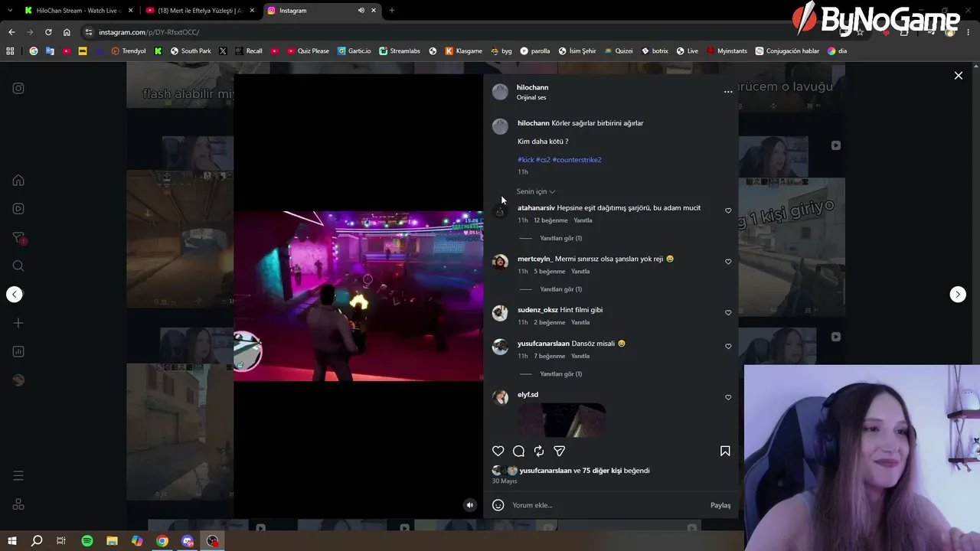Open the three-dot options menu for the post
This screenshot has width=980, height=551.
point(728,92)
